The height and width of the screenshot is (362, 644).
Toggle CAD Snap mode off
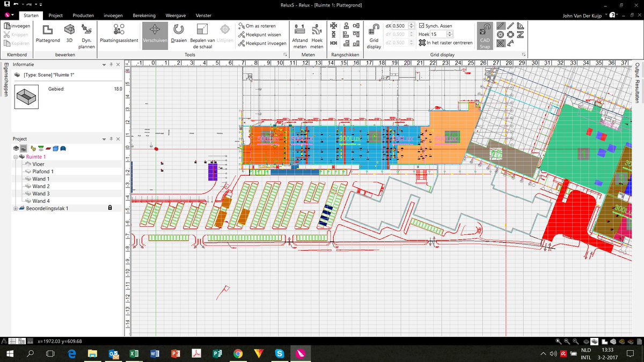[x=484, y=34]
